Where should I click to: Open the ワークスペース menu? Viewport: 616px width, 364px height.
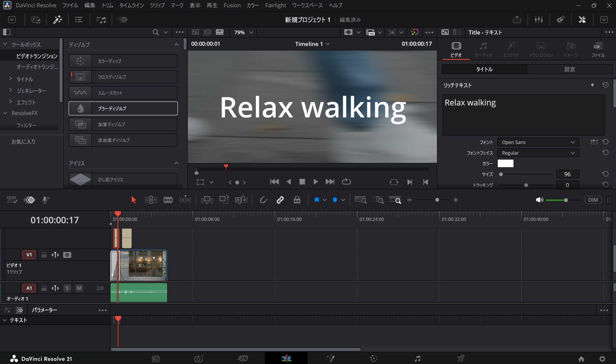[307, 5]
